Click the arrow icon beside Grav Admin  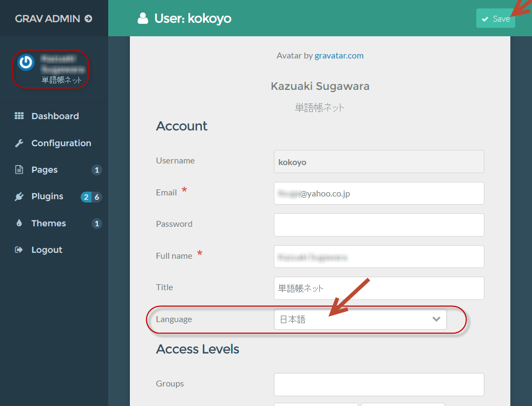click(x=88, y=18)
